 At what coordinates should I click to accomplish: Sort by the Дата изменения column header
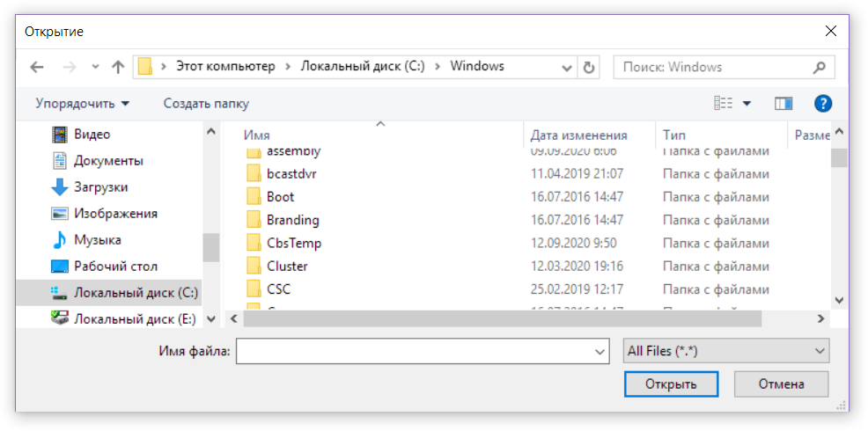point(578,135)
